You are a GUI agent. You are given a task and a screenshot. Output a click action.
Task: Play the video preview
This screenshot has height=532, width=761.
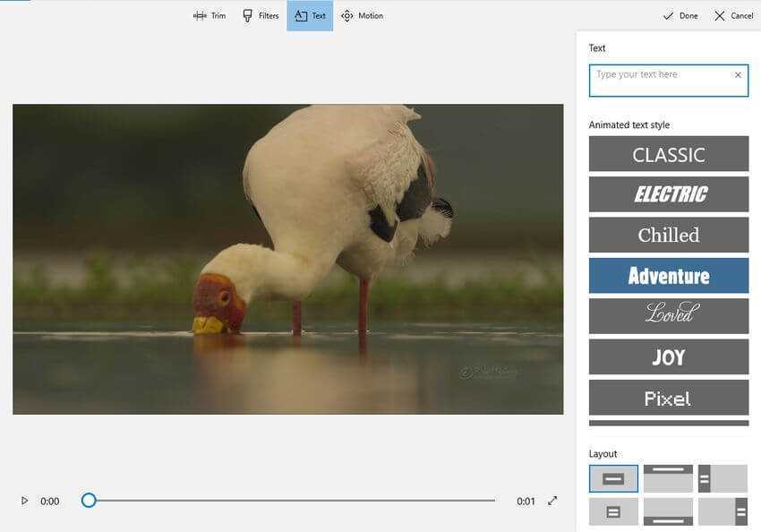tap(24, 501)
